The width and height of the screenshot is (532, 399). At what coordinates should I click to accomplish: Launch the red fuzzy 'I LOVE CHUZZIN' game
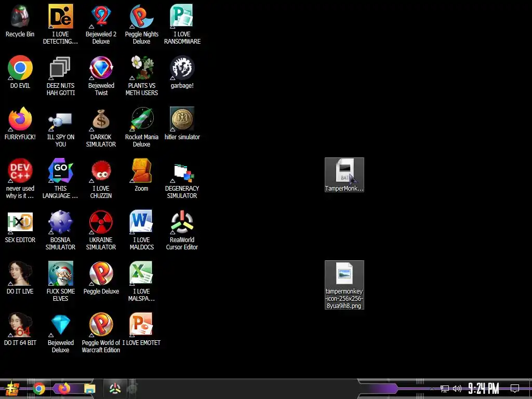click(101, 179)
